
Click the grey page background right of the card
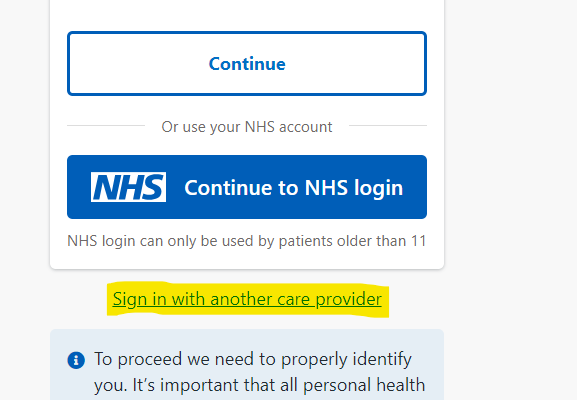[x=510, y=147]
